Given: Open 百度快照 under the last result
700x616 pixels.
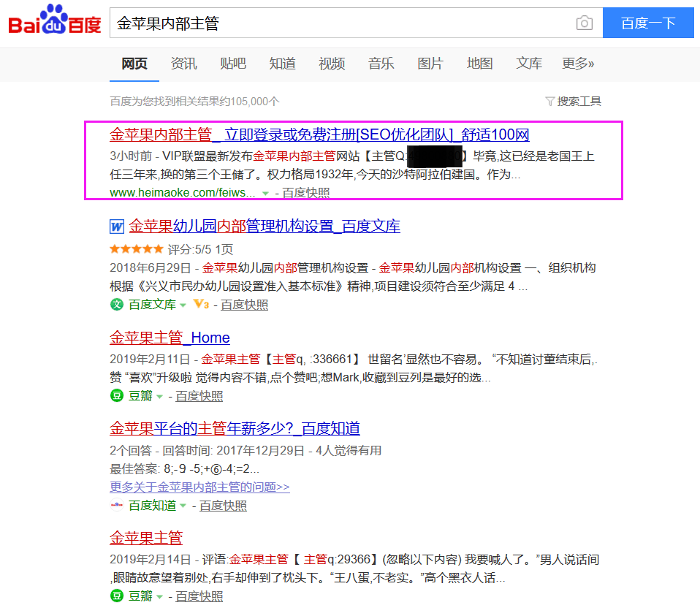Looking at the screenshot, I should pos(199,596).
